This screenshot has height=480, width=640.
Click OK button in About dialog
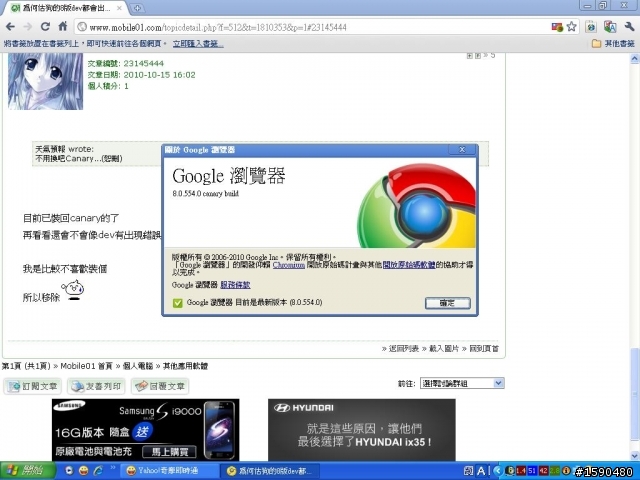tap(448, 303)
